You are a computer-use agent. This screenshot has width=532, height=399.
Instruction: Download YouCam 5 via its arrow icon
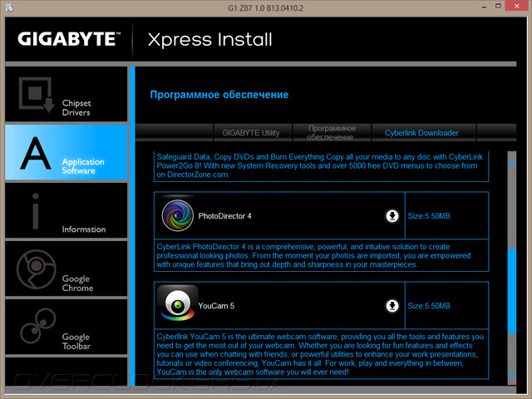(x=392, y=306)
